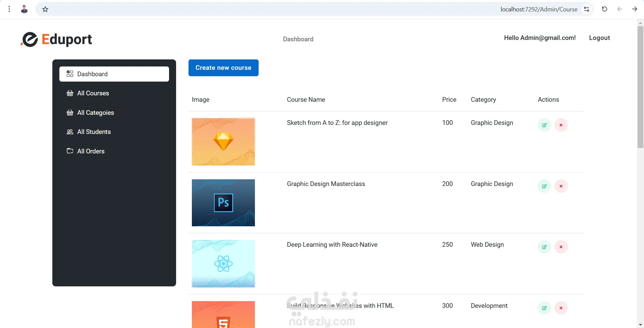Image resolution: width=644 pixels, height=328 pixels.
Task: Open All Categoies in the sidebar
Action: pyautogui.click(x=114, y=113)
